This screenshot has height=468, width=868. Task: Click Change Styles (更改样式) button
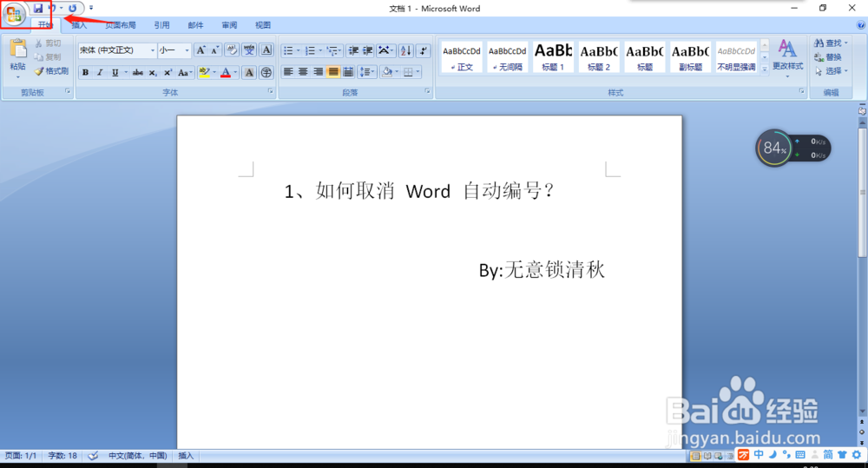pos(788,57)
